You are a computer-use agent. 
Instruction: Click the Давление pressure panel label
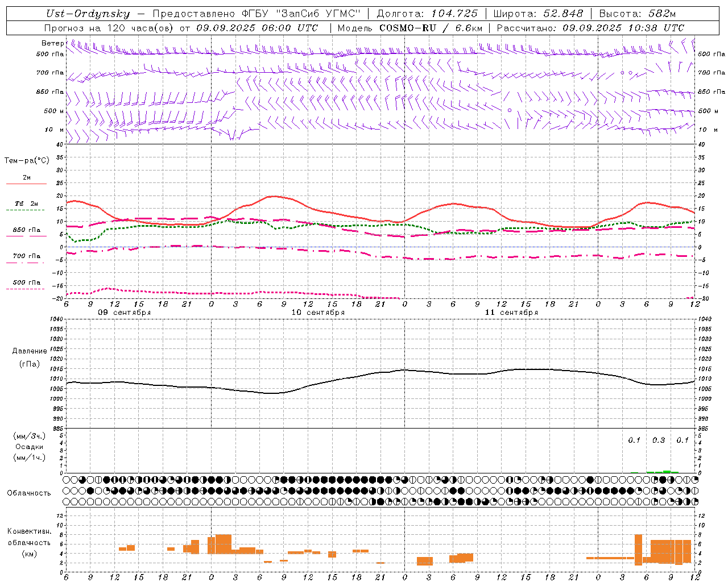(30, 351)
